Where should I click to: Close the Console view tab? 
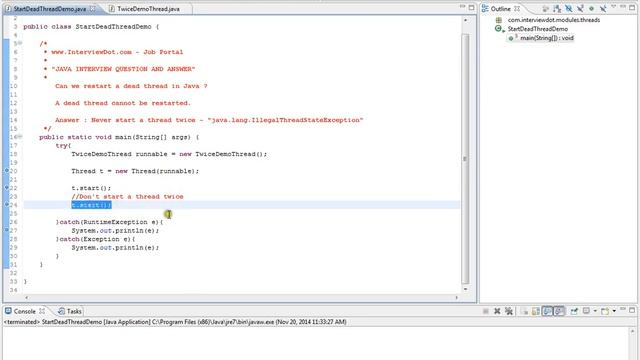point(42,311)
